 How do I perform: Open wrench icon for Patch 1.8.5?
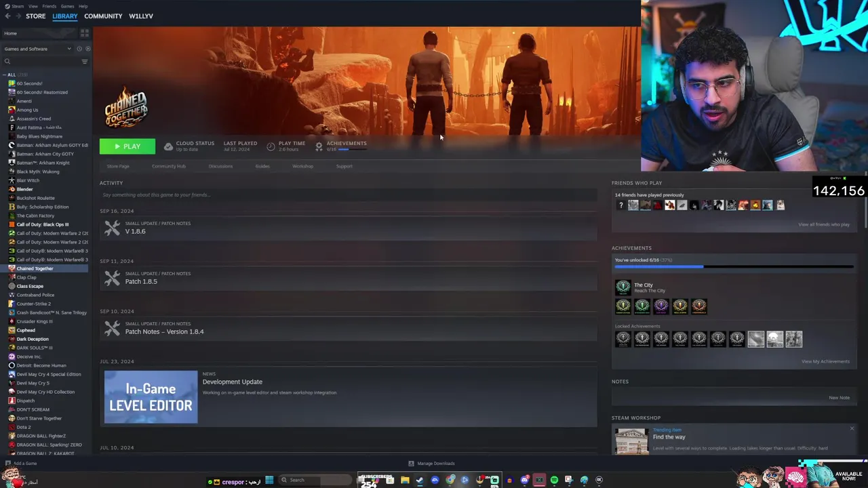coord(112,279)
